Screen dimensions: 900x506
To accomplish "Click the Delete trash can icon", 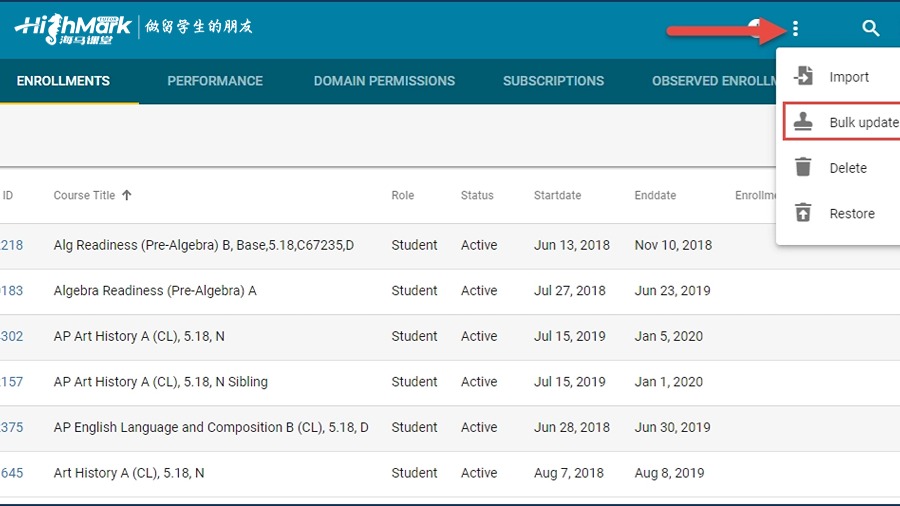I will click(x=803, y=168).
